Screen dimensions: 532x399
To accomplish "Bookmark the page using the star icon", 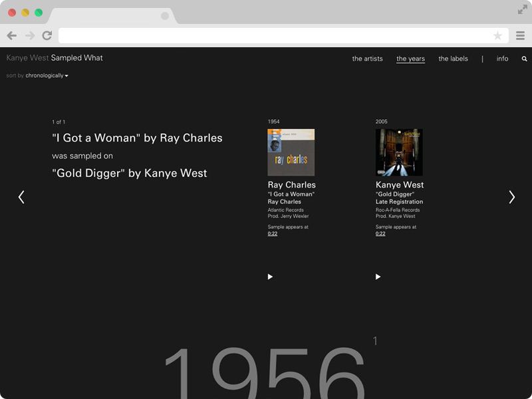I will pos(497,35).
